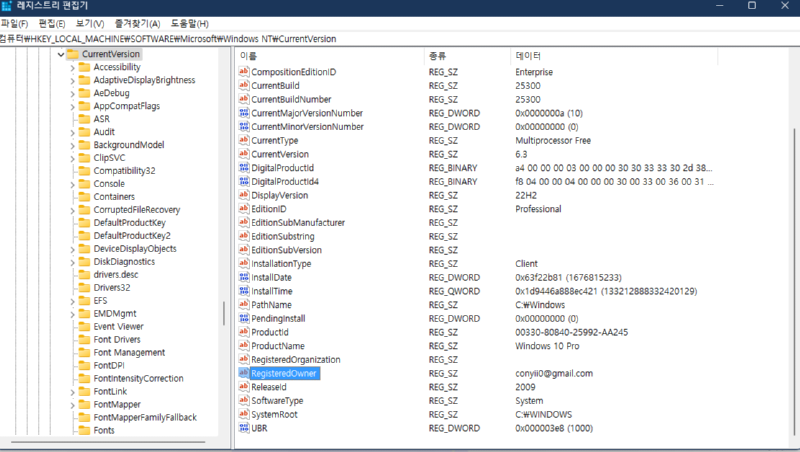The image size is (800, 452).
Task: Collapse the CurrentVersion tree node
Action: (59, 54)
